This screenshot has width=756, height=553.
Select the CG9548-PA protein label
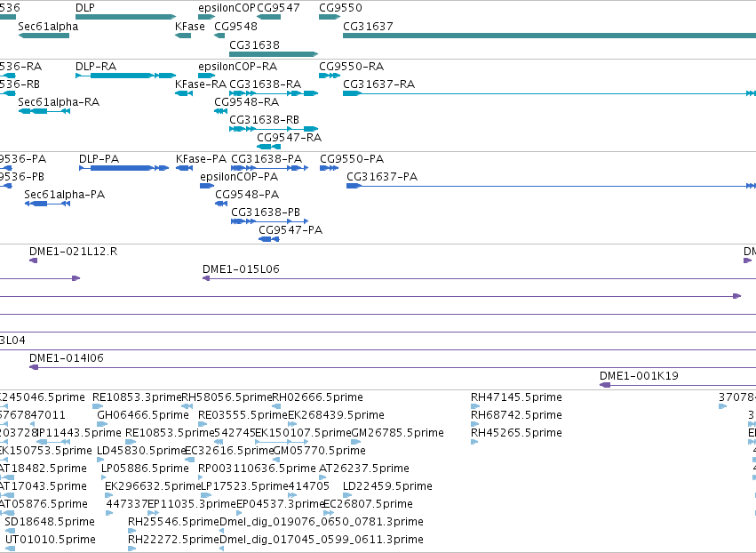247,195
